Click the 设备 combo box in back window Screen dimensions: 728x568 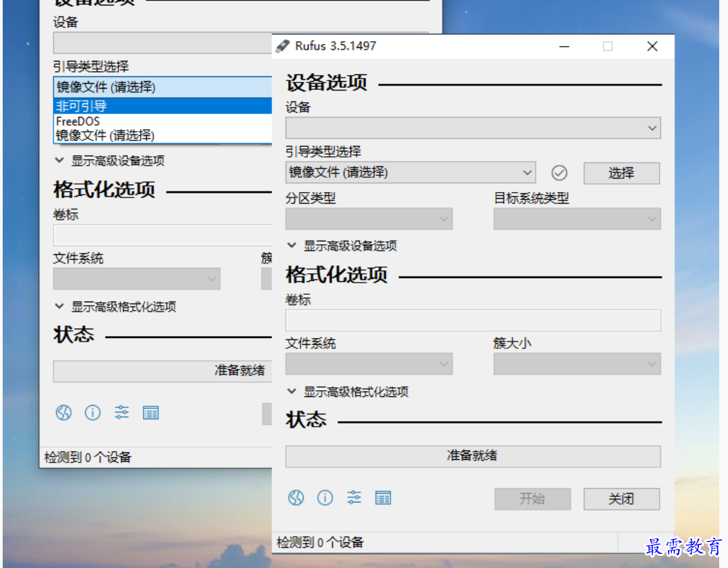point(162,43)
